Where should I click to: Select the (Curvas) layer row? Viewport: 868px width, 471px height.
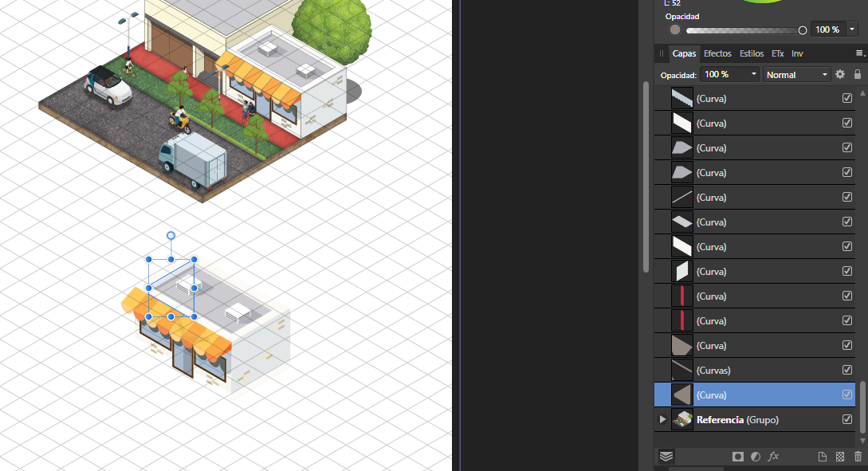click(x=755, y=371)
